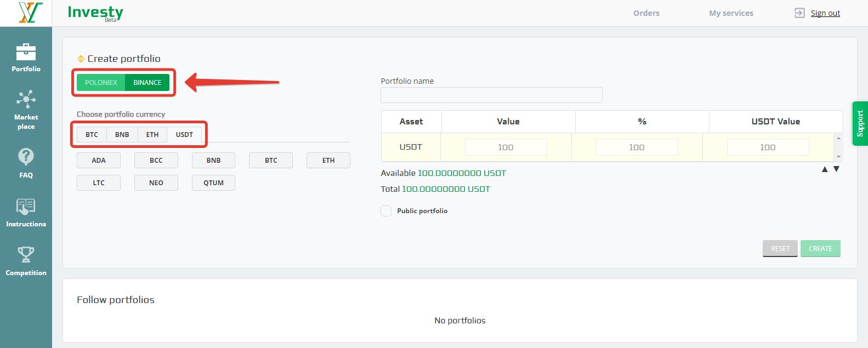Add BCC asset button
Screen dimensions: 868x348
(156, 161)
